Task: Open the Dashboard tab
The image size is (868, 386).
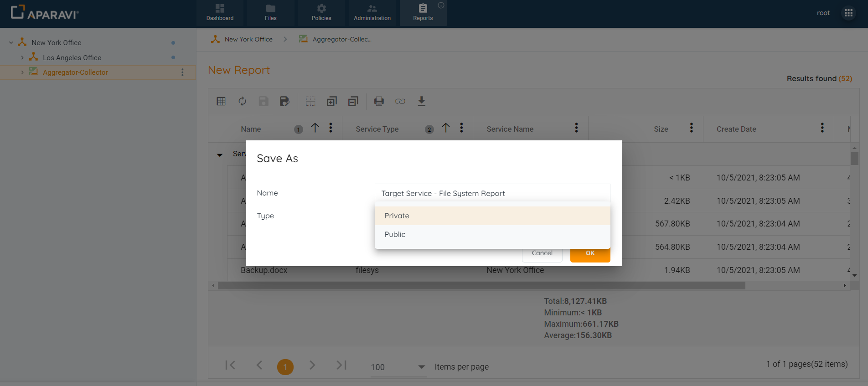Action: pos(220,13)
